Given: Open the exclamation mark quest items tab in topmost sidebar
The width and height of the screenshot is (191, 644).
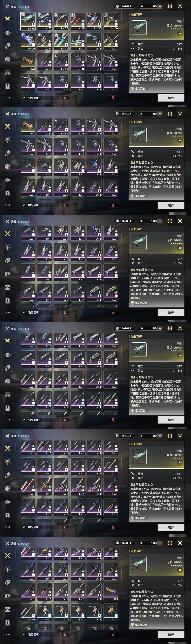Looking at the screenshot, I should point(7,86).
